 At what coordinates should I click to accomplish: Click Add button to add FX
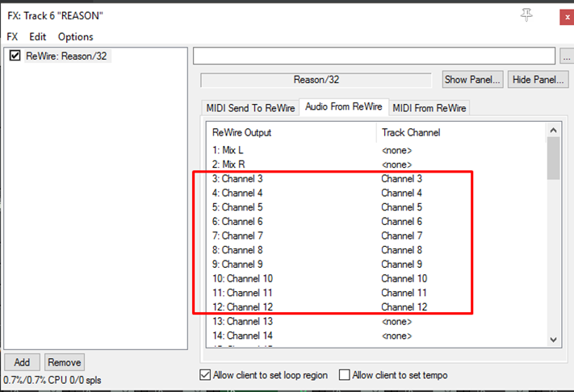[x=22, y=362]
